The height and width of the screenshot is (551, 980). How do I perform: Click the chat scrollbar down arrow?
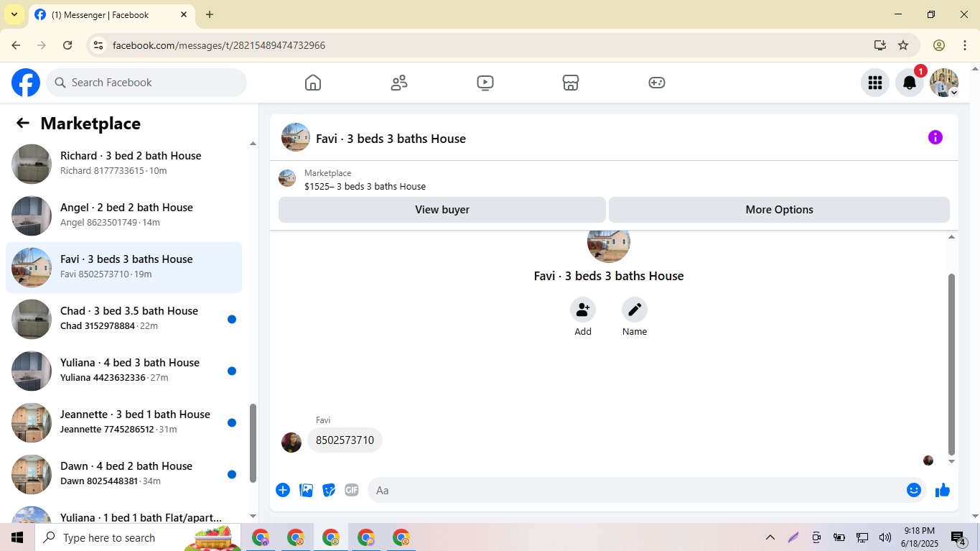pyautogui.click(x=952, y=462)
